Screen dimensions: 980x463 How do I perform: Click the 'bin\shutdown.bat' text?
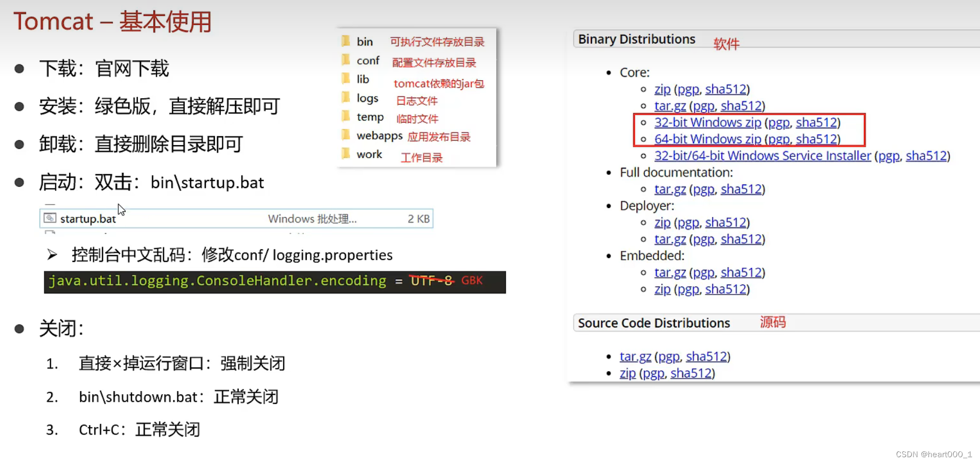pos(138,397)
